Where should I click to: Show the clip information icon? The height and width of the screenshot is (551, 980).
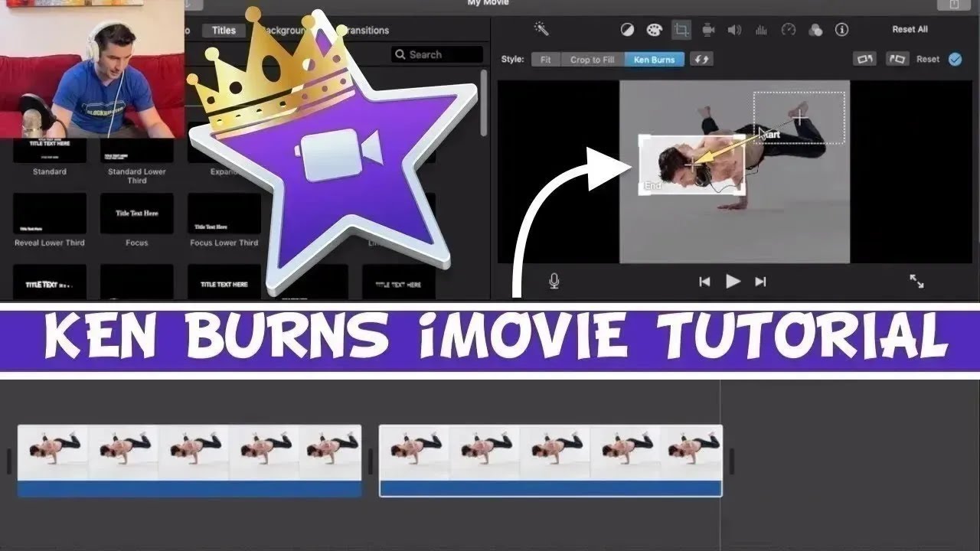click(x=842, y=30)
